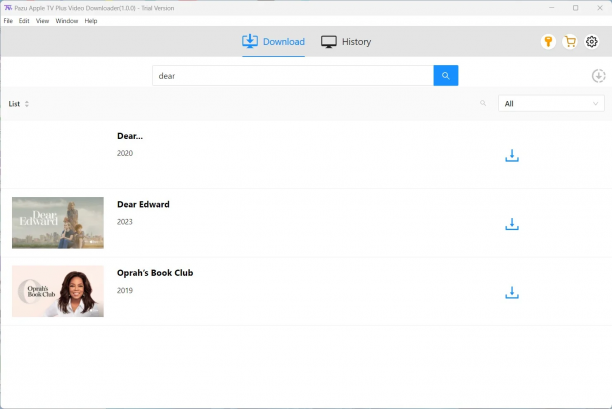
Task: Switch to the Download tab
Action: 273,41
